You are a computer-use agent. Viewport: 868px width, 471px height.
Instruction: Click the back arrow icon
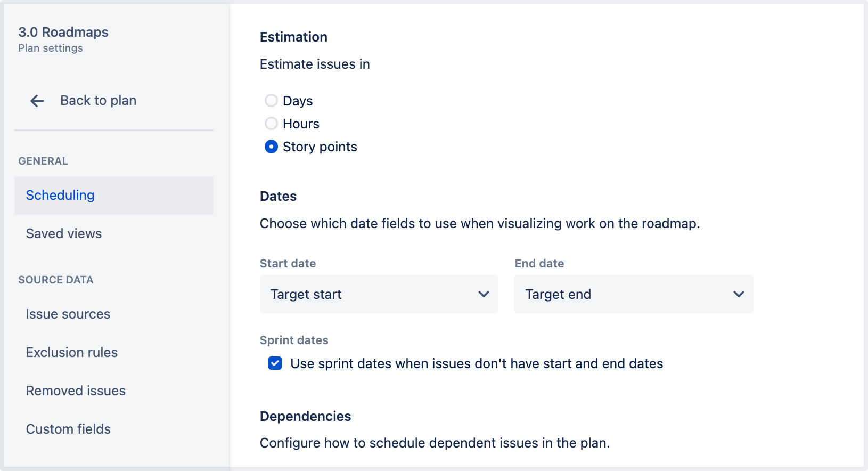click(x=37, y=101)
